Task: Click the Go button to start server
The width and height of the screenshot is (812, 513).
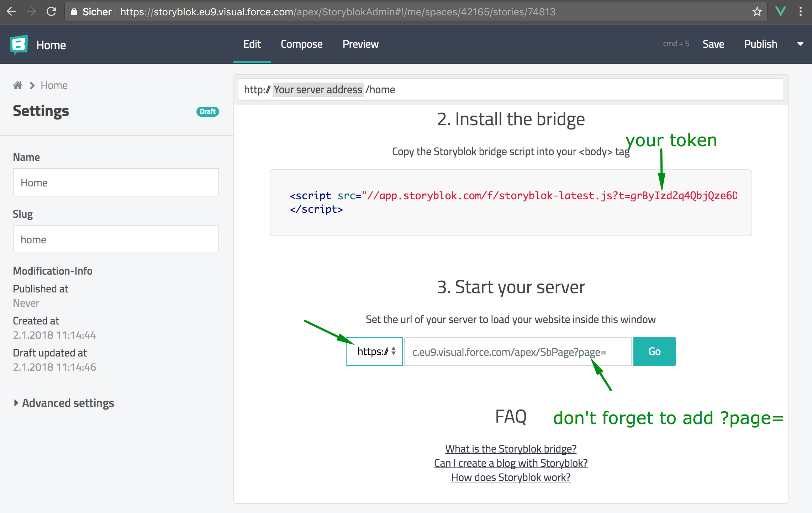Action: [654, 351]
